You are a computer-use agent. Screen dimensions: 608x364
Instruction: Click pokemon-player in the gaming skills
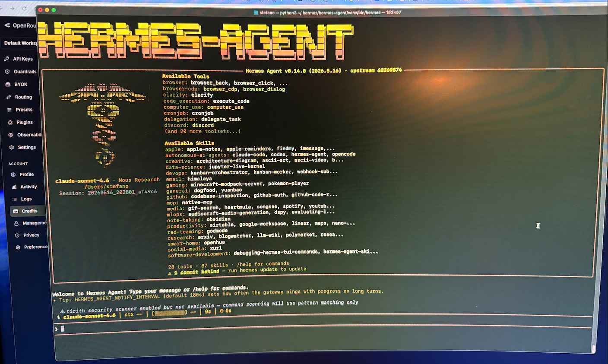pos(288,184)
